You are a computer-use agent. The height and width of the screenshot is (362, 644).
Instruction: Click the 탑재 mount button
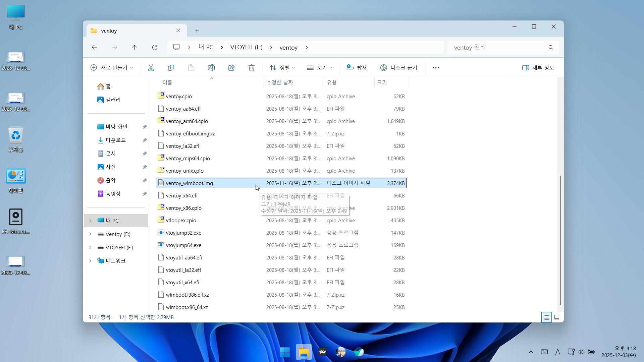pos(357,68)
